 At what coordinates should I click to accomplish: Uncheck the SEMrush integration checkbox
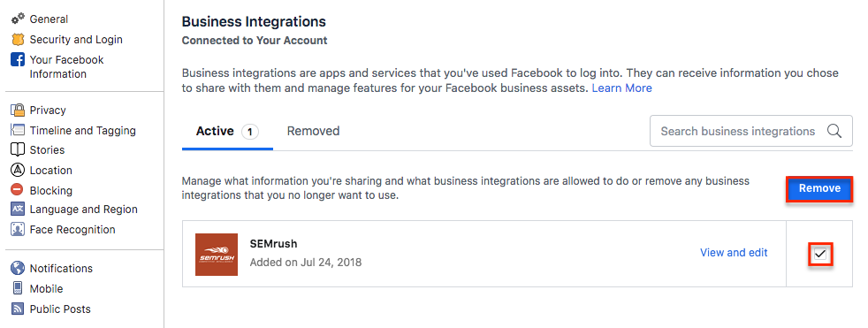pyautogui.click(x=820, y=255)
